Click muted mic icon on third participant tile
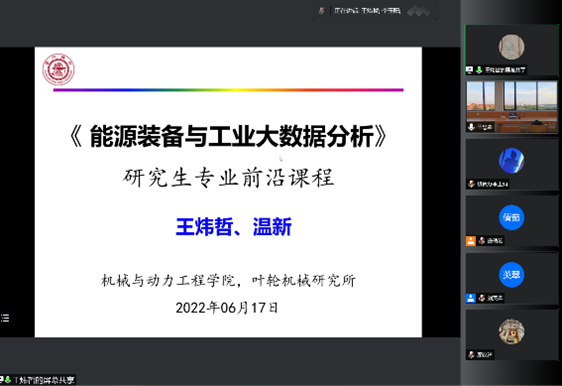562x386 pixels. [472, 184]
